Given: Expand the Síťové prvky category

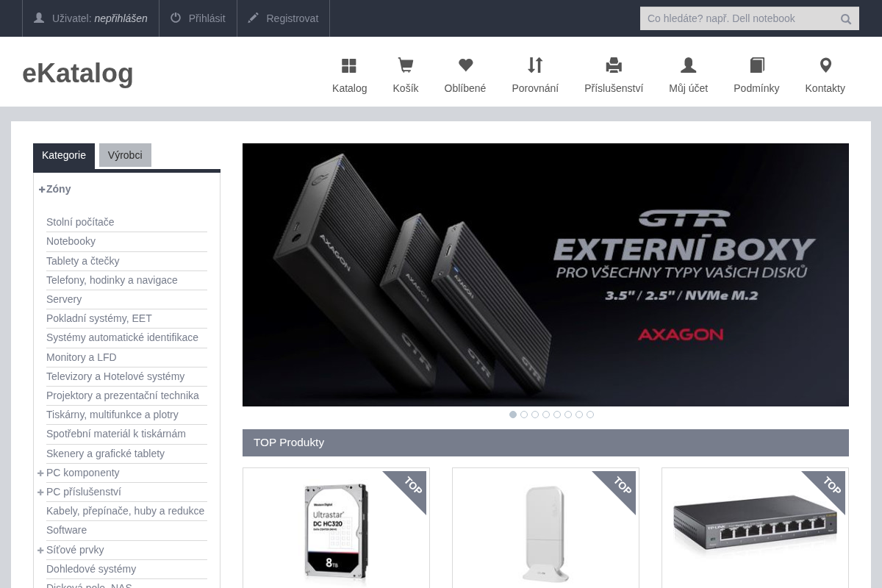Looking at the screenshot, I should [40, 550].
